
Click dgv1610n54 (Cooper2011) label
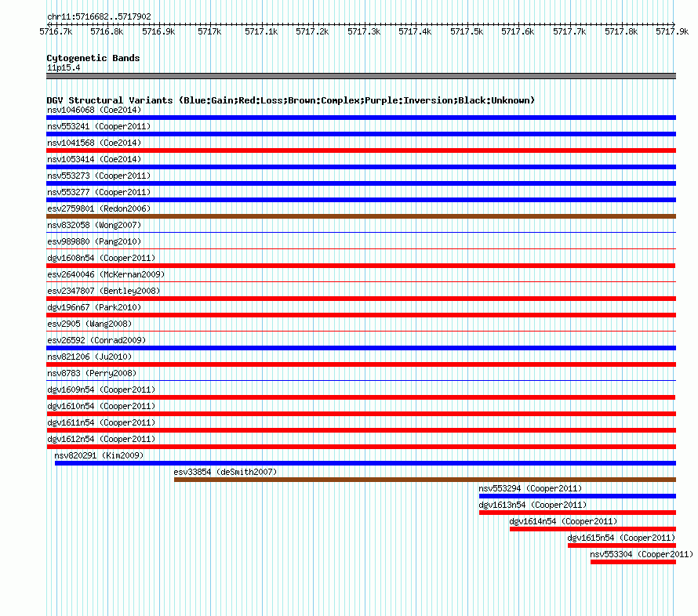tap(101, 406)
